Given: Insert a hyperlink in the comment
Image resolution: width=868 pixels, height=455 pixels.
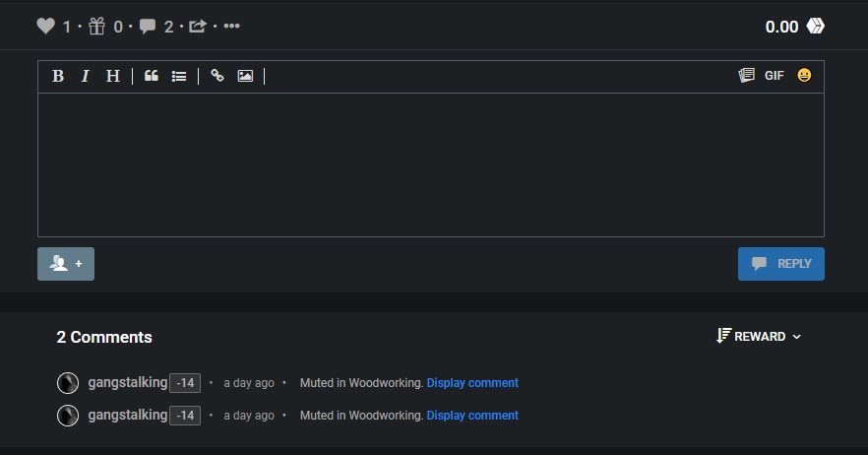Looking at the screenshot, I should pyautogui.click(x=217, y=76).
